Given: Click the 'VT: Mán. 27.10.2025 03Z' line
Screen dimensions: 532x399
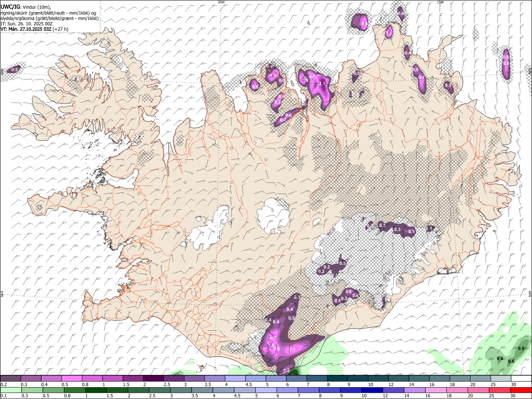Looking at the screenshot, I should click(x=26, y=29).
